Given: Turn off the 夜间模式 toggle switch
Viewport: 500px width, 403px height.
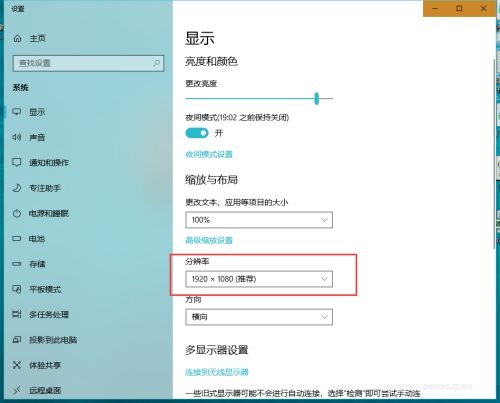Looking at the screenshot, I should pyautogui.click(x=197, y=133).
